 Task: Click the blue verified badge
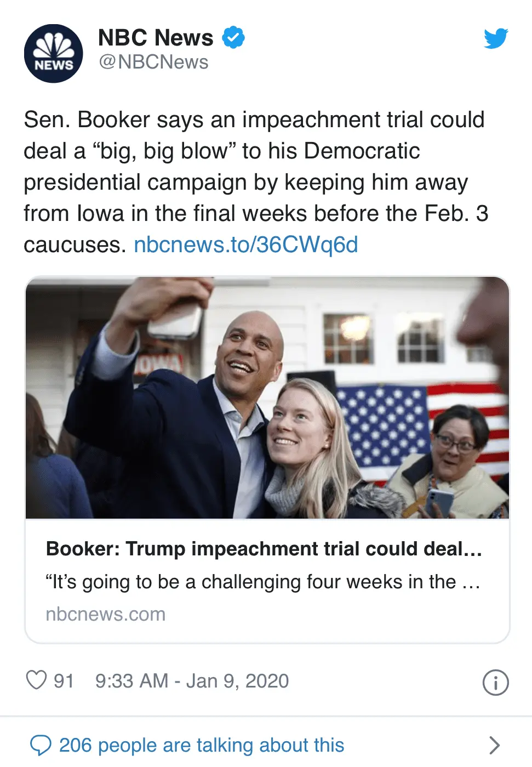(x=233, y=37)
